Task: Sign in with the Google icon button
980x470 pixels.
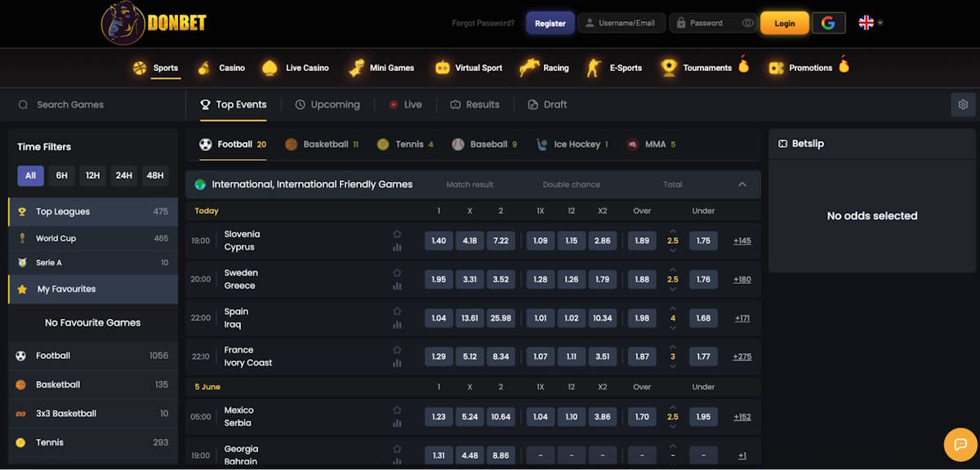Action: 828,23
